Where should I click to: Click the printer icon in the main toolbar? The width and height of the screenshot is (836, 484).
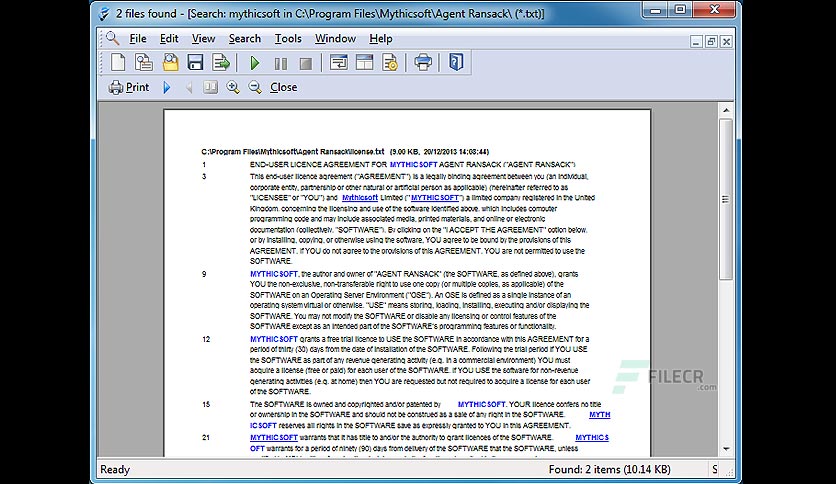423,62
